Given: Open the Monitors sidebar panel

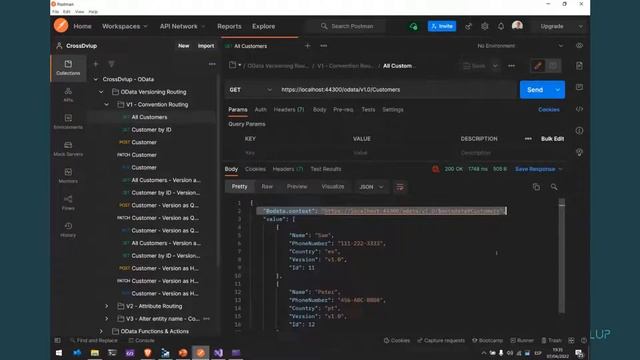Looking at the screenshot, I should pyautogui.click(x=68, y=176).
